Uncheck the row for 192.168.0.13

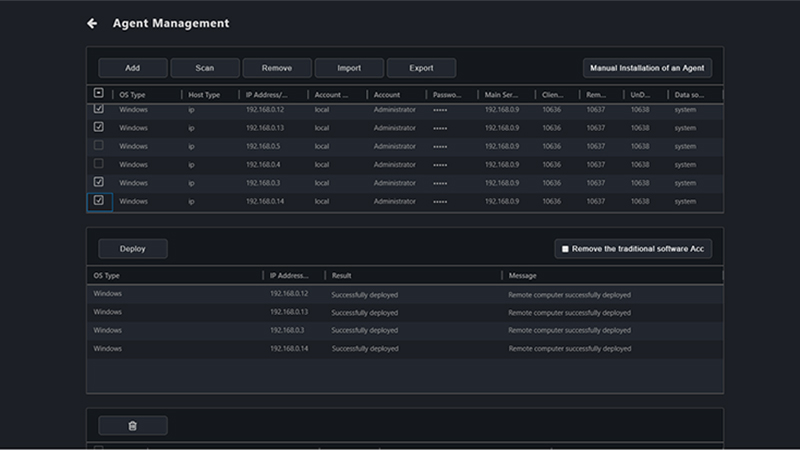[x=98, y=127]
